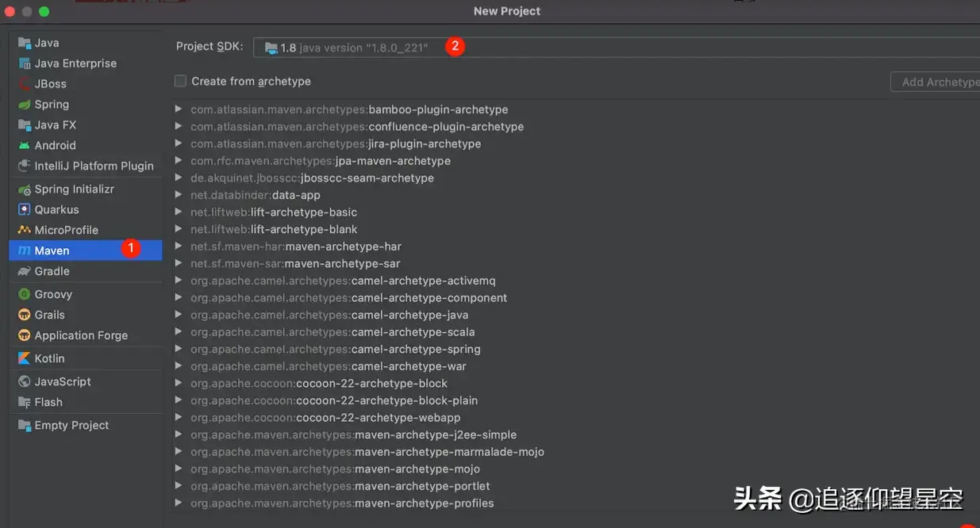Select Maven project type label

click(x=52, y=251)
